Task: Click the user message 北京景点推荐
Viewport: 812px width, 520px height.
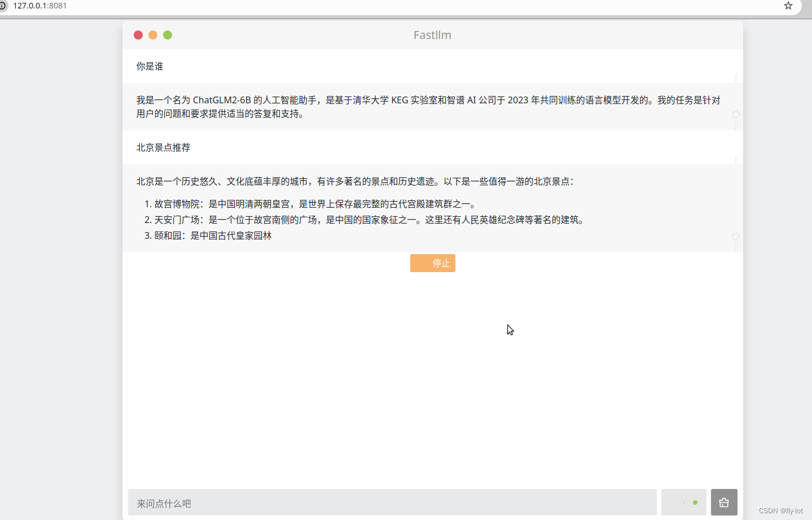Action: pos(163,147)
